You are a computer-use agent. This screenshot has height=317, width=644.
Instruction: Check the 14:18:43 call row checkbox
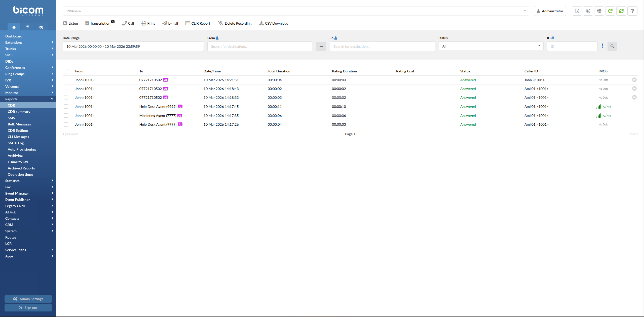[66, 89]
